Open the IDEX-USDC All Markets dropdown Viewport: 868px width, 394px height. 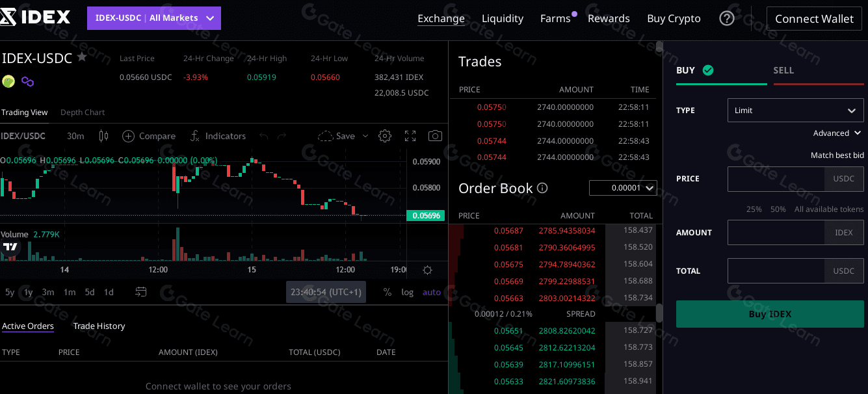[153, 18]
